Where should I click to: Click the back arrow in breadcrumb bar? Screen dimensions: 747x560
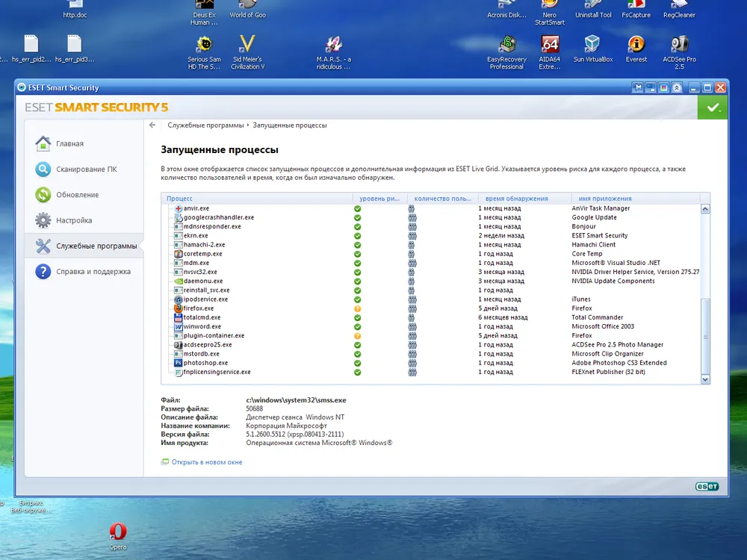pyautogui.click(x=152, y=125)
